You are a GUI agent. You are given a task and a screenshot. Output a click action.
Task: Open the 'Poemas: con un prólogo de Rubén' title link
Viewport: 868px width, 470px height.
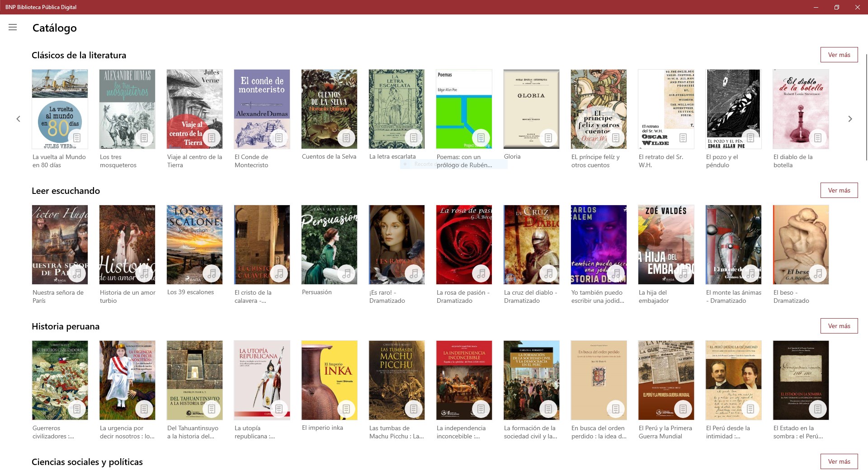[464, 161]
